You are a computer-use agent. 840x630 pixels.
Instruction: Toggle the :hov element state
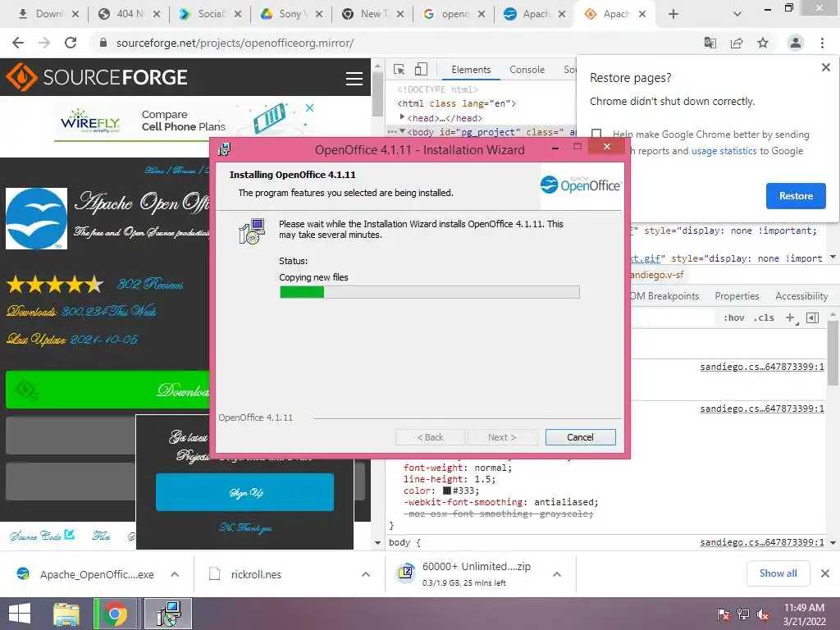tap(733, 317)
